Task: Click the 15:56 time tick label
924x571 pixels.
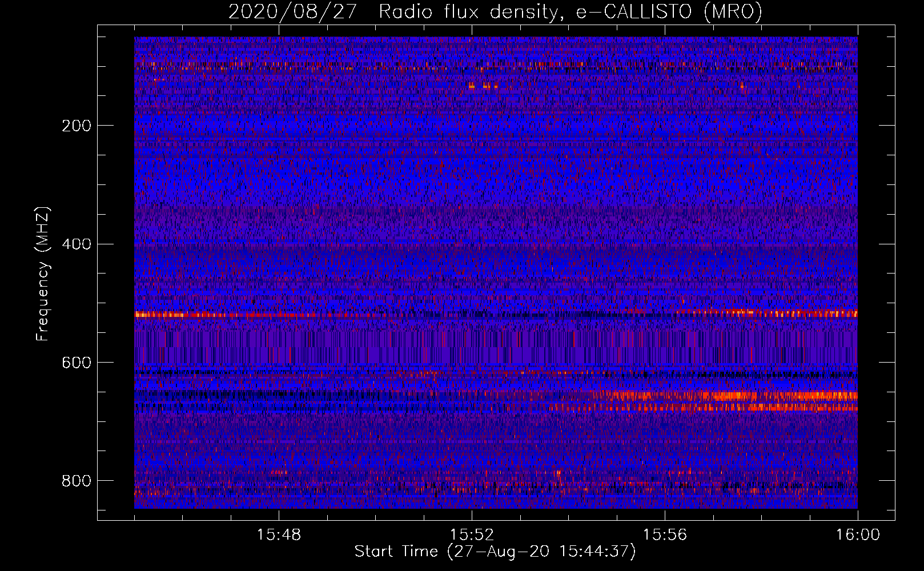Action: pyautogui.click(x=665, y=535)
